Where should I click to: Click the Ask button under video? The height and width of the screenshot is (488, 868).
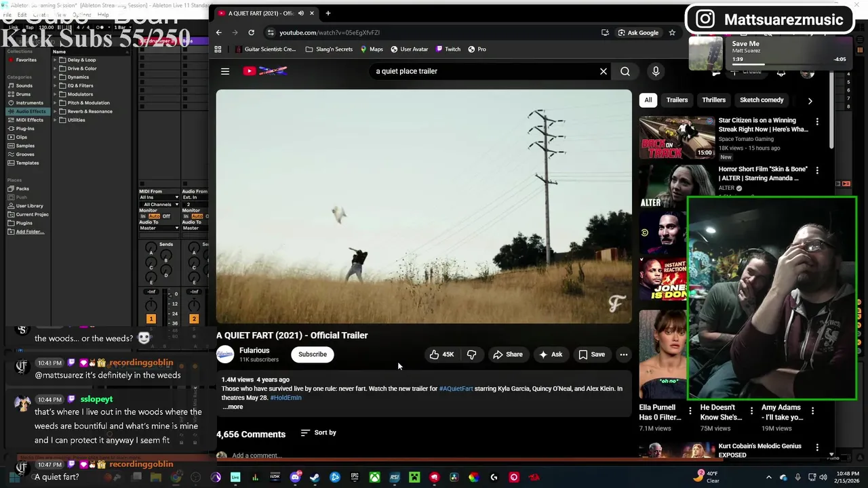coord(551,354)
